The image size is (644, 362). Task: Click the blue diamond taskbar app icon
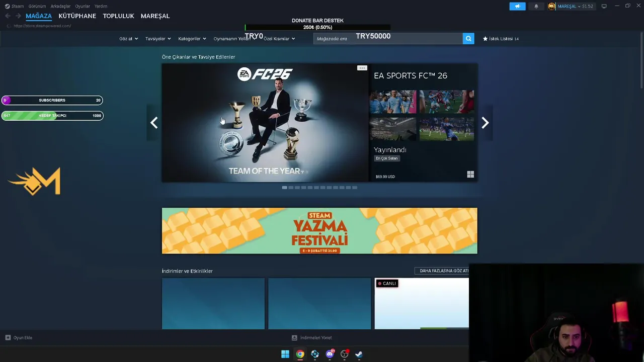click(315, 354)
